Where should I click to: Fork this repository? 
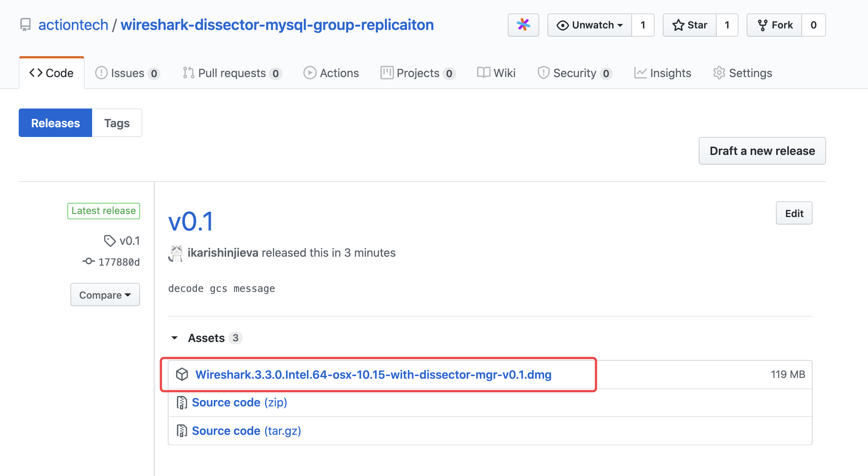[774, 25]
